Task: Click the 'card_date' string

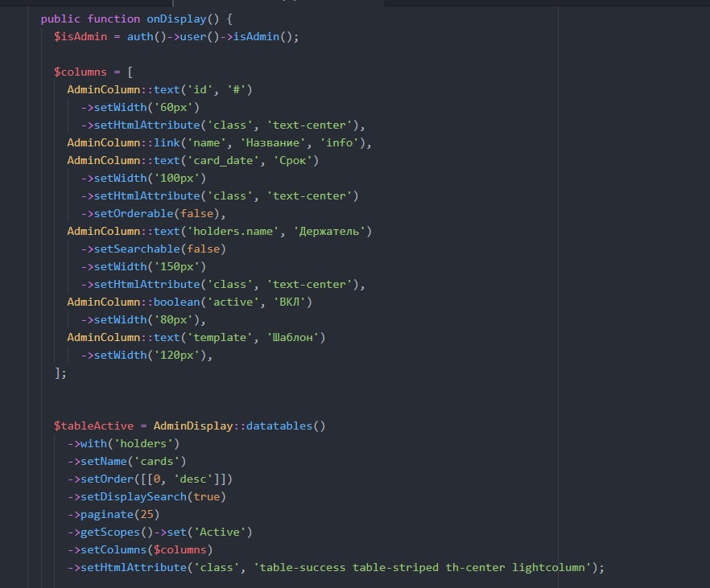Action: click(223, 161)
